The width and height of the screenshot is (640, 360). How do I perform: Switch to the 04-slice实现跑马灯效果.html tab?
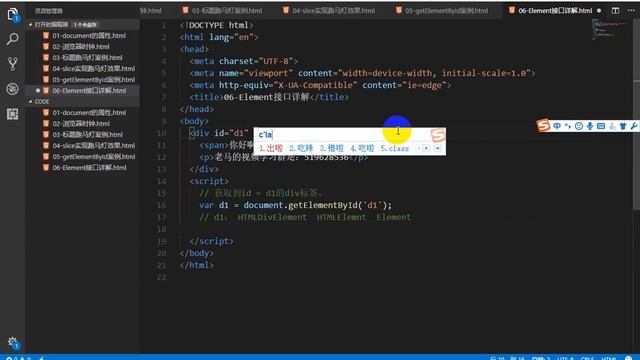click(329, 11)
